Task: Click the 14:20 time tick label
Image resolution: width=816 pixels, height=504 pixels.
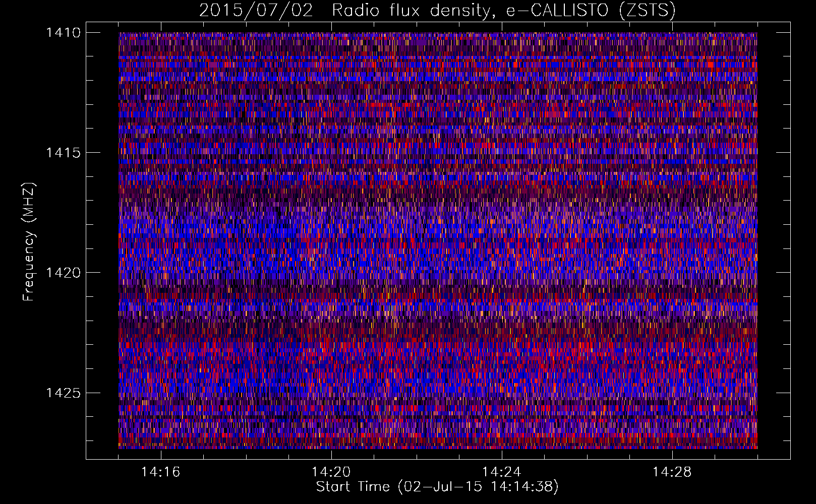Action: [331, 472]
